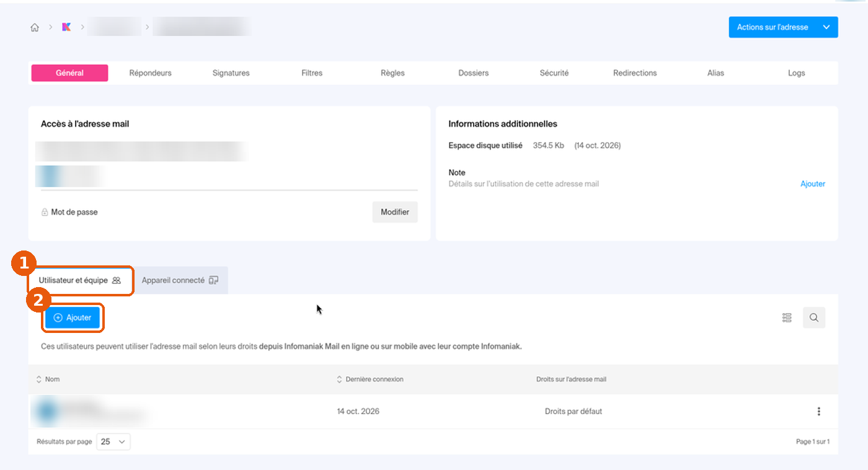The height and width of the screenshot is (470, 868).
Task: Click Modifier password button
Action: point(395,212)
